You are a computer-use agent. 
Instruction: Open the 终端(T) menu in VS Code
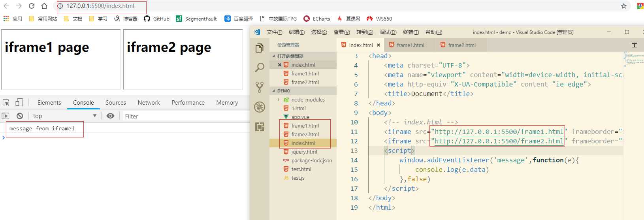click(411, 32)
